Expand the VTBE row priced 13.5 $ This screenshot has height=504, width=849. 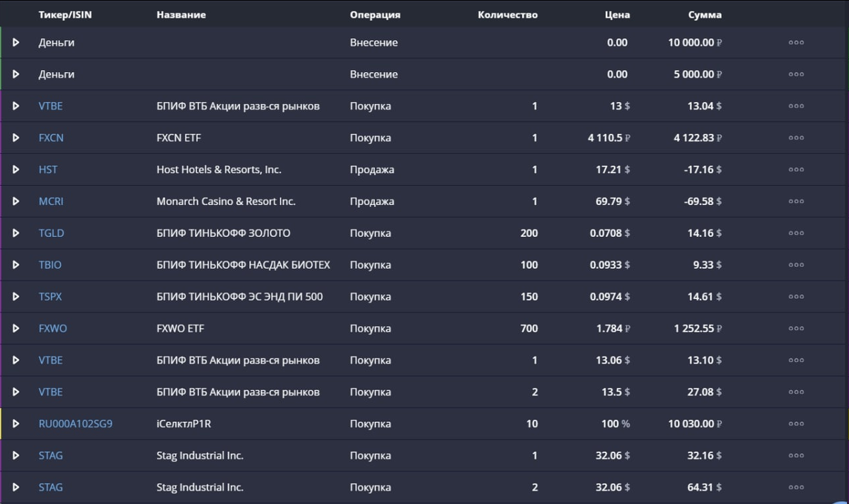(x=16, y=392)
